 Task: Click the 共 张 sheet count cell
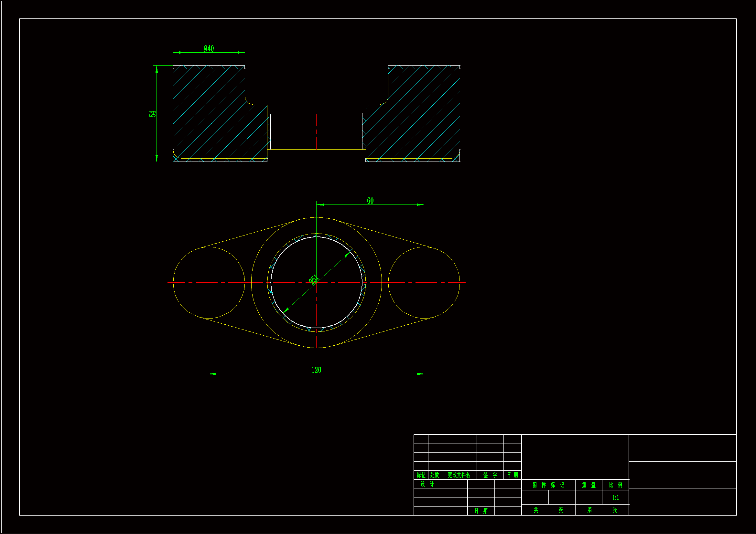click(548, 510)
